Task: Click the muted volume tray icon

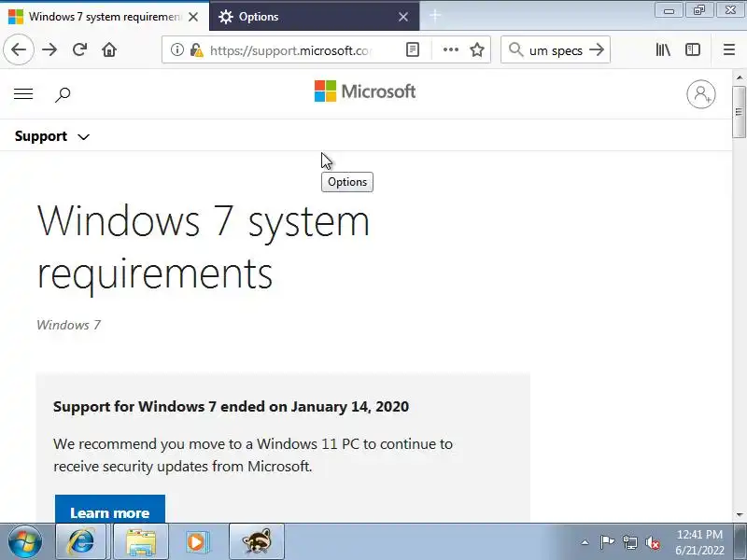Action: 652,542
